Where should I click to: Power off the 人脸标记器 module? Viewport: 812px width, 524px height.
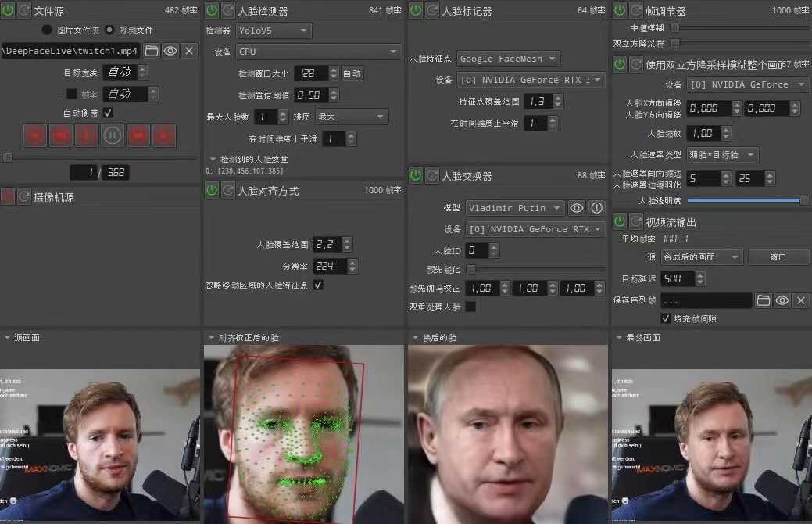(x=415, y=10)
